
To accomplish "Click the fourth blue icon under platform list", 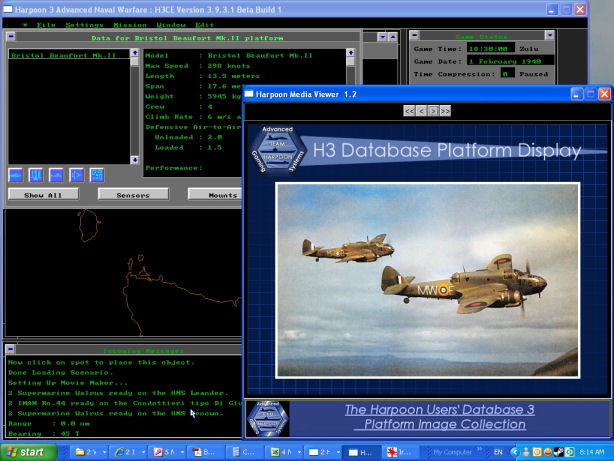I will point(76,174).
